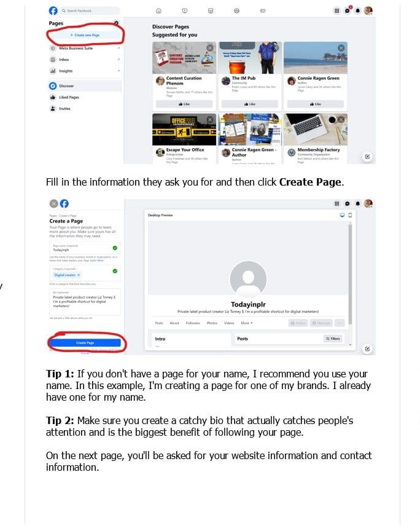Remove the Digital creator category tag

tap(79, 275)
